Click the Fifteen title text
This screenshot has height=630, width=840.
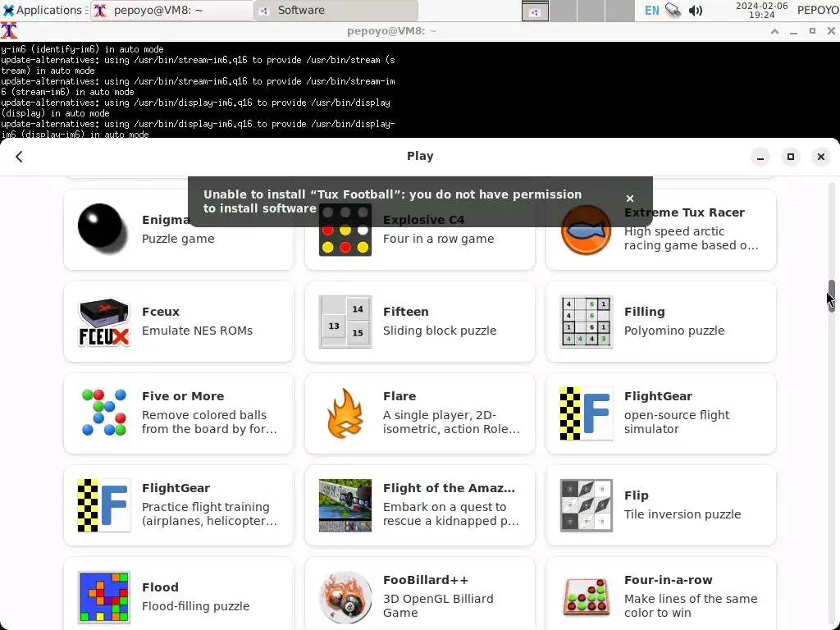(x=405, y=312)
